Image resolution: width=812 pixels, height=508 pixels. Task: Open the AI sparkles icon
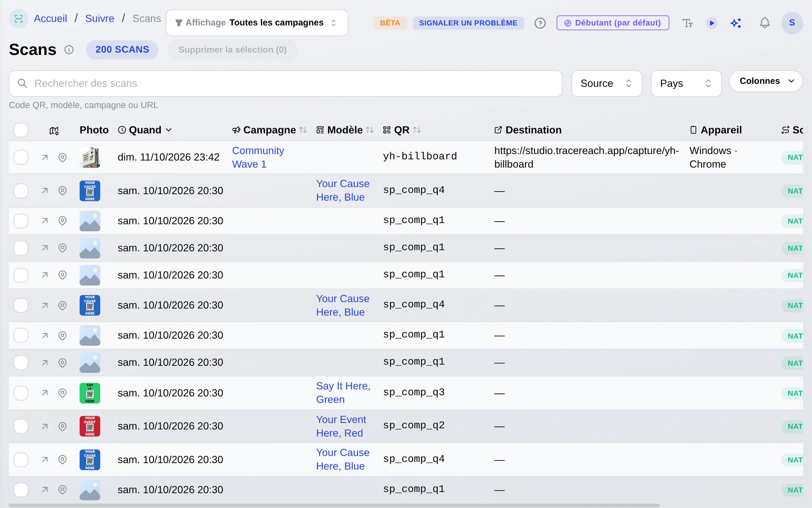(x=736, y=23)
